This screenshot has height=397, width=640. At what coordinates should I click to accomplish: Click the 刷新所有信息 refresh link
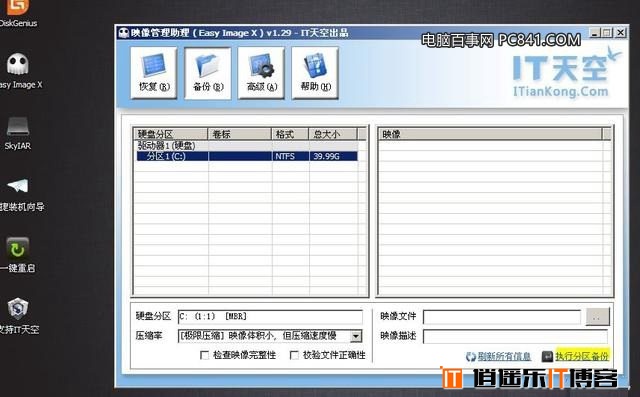point(504,357)
